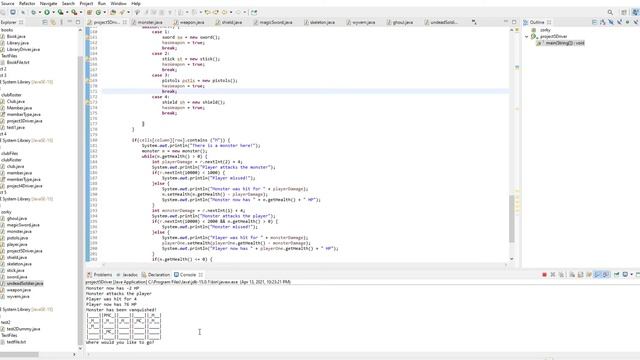The width and height of the screenshot is (640, 360).
Task: Open test2Dummy.java in Package Explorer
Action: point(23,329)
